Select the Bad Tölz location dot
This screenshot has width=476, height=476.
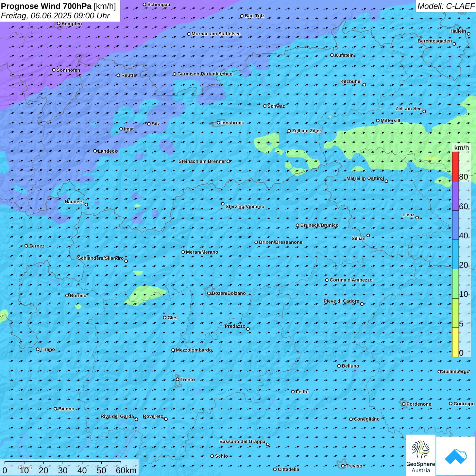[x=242, y=16]
